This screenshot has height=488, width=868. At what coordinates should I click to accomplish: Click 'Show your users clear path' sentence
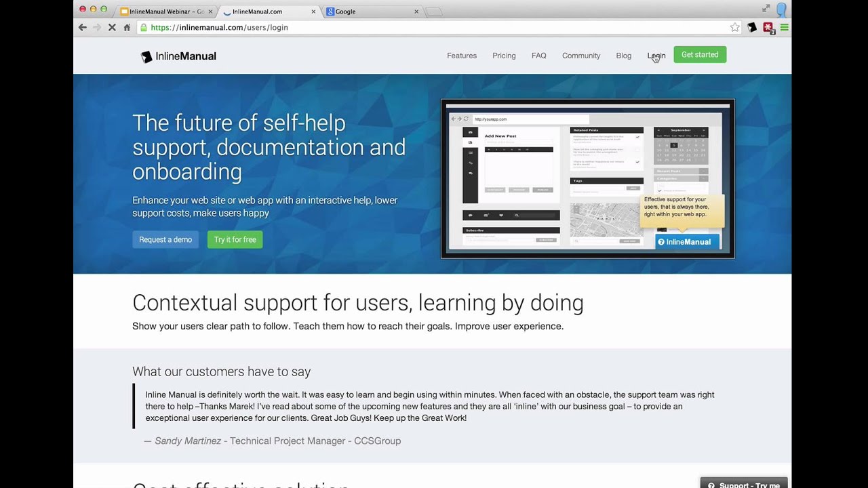[x=348, y=327]
